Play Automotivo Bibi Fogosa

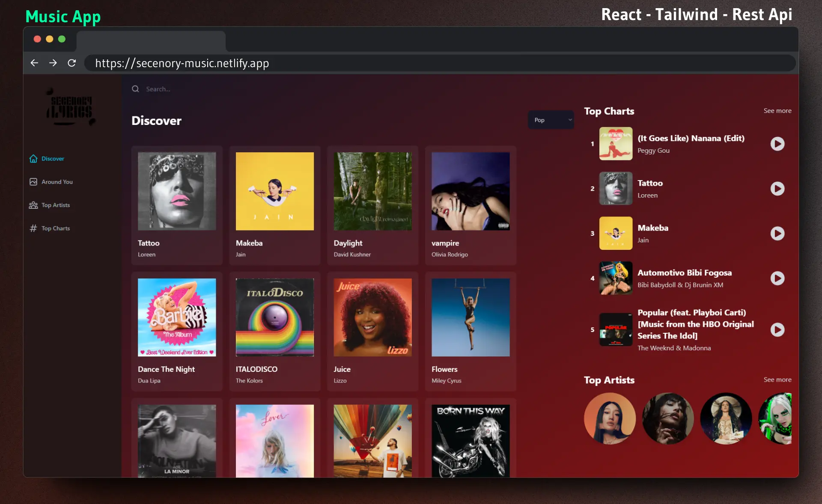tap(777, 278)
